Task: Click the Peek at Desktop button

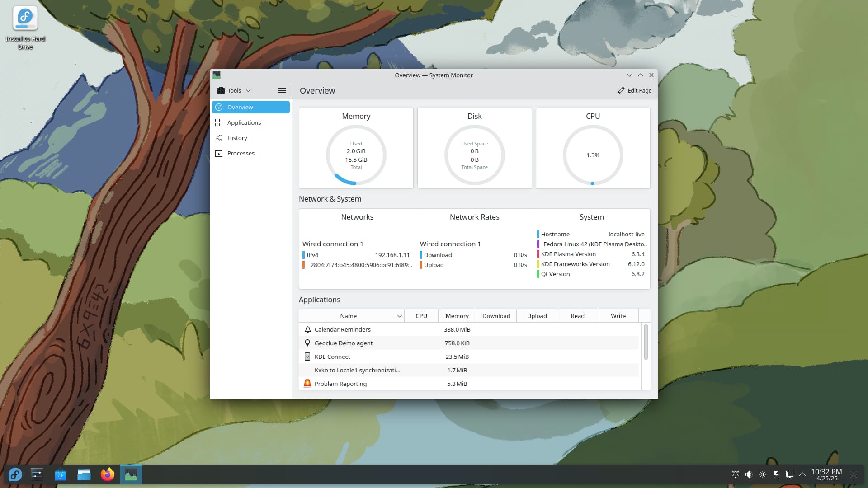Action: tap(854, 474)
